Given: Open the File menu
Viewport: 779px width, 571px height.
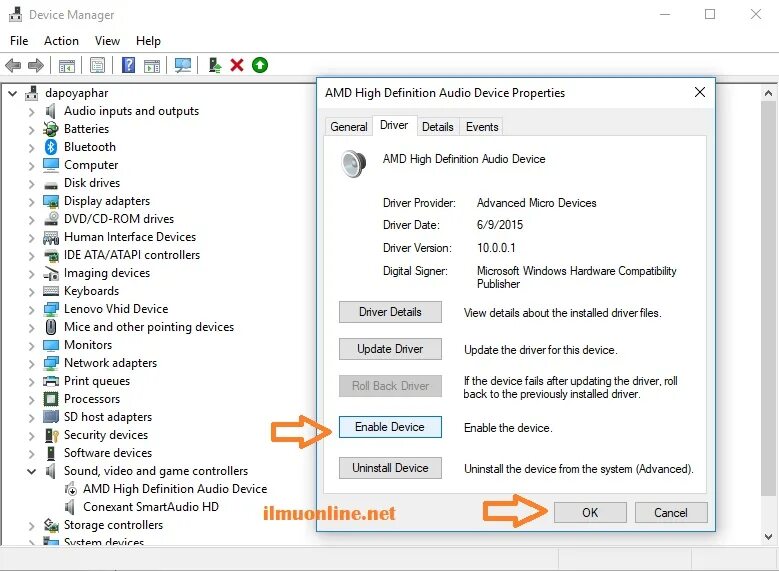Looking at the screenshot, I should [x=19, y=41].
